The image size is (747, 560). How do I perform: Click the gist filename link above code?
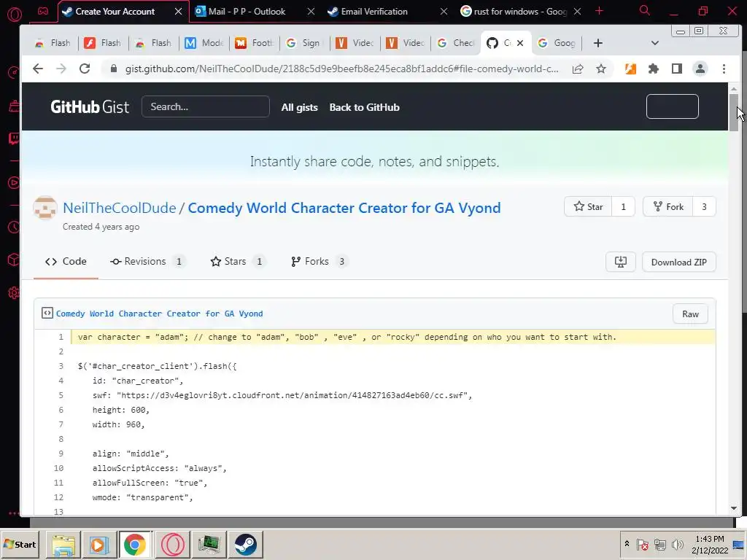point(159,314)
